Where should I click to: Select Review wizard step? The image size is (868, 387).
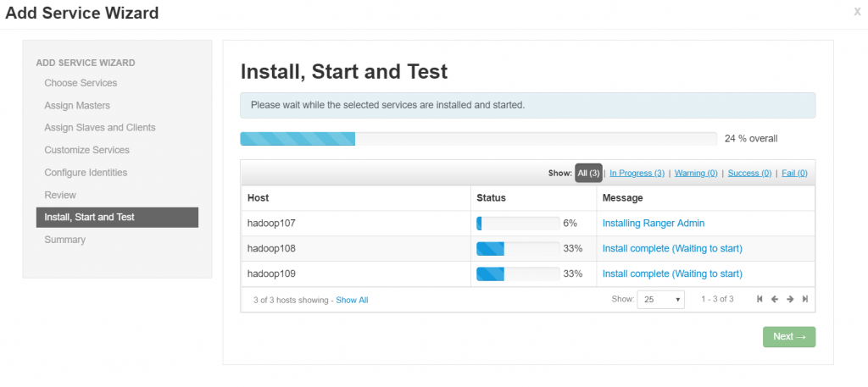pos(60,195)
